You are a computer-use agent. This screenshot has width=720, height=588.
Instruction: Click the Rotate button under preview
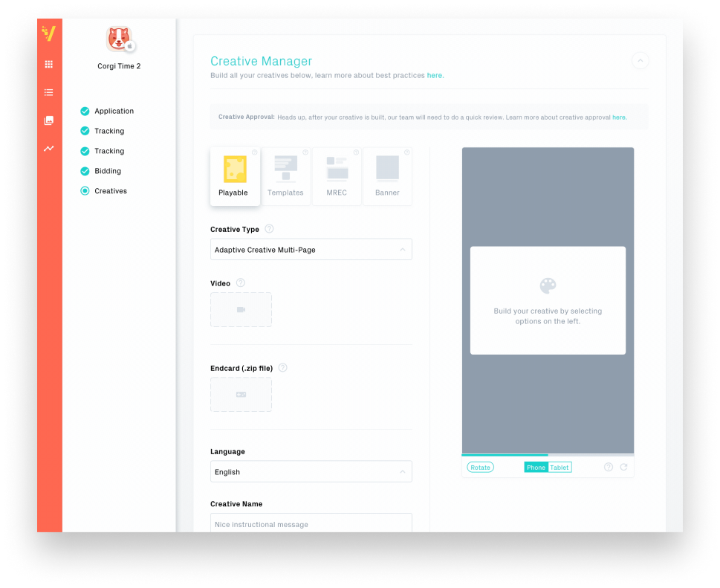480,467
